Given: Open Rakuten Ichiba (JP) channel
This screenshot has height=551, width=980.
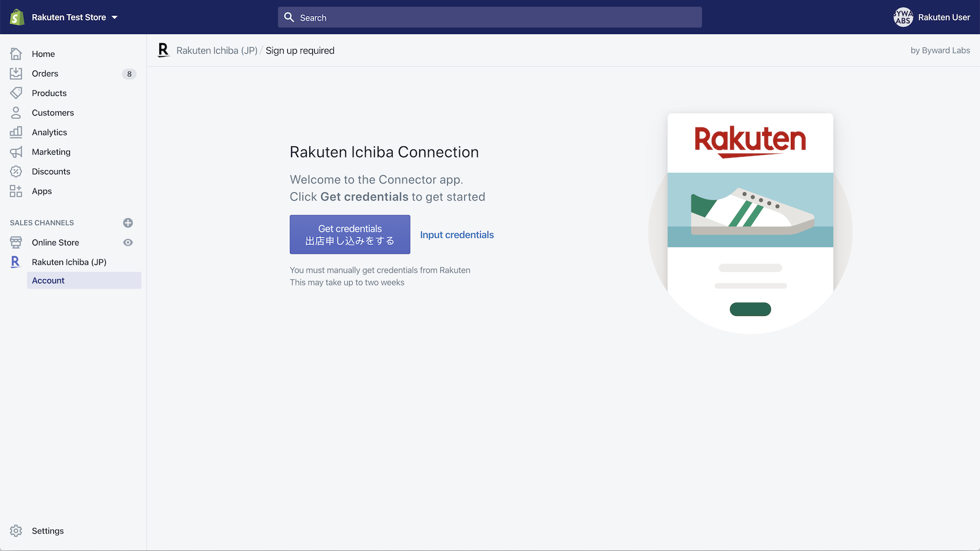Looking at the screenshot, I should (69, 262).
